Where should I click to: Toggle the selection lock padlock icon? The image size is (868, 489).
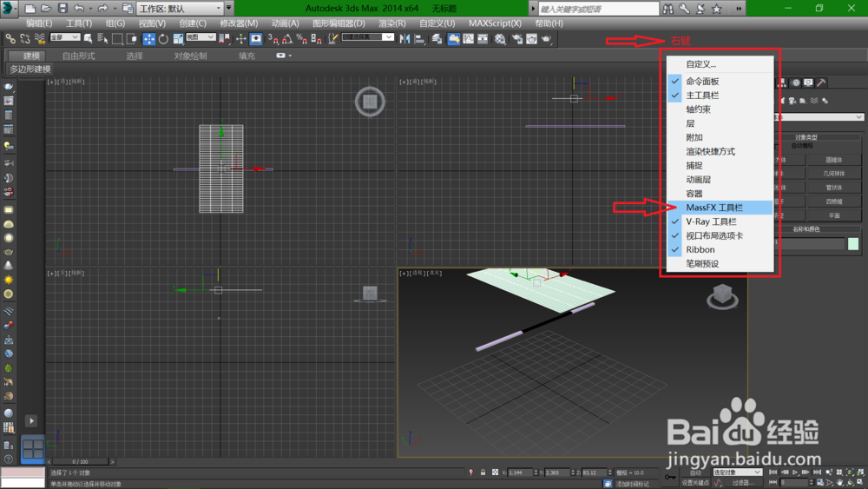pyautogui.click(x=483, y=472)
